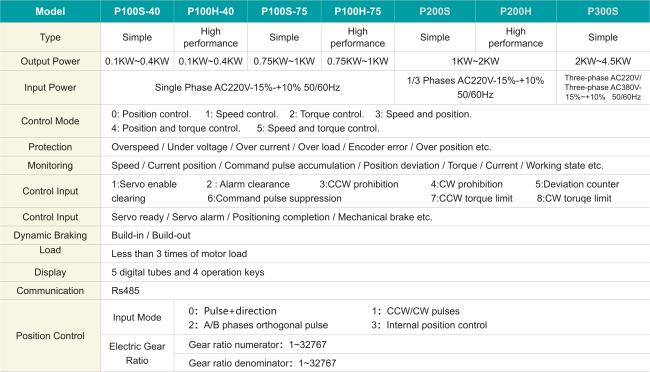This screenshot has height=372, width=650.
Task: Select the Monitoring row label
Action: point(50,165)
